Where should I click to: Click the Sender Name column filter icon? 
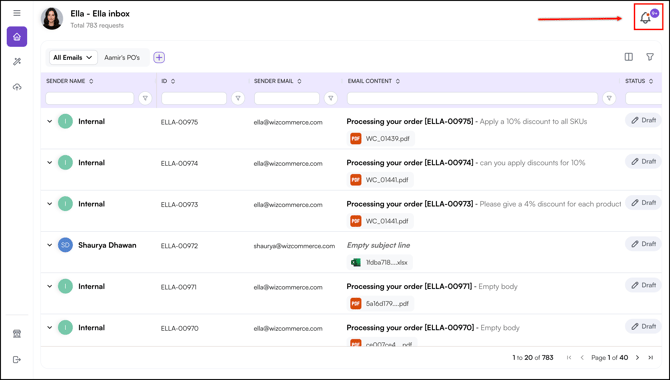point(145,98)
